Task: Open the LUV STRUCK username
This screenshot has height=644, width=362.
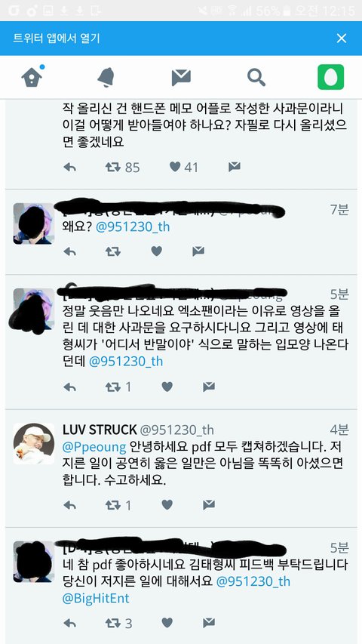Action: point(100,430)
